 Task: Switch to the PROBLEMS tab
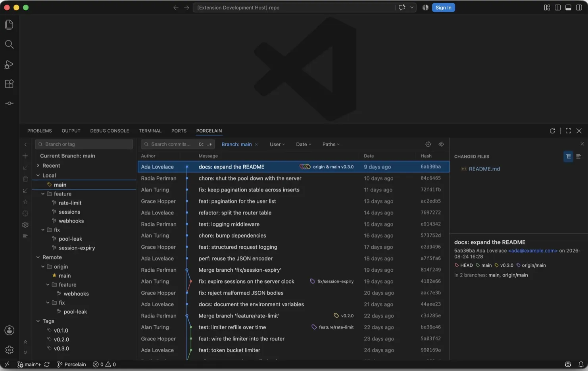point(40,131)
